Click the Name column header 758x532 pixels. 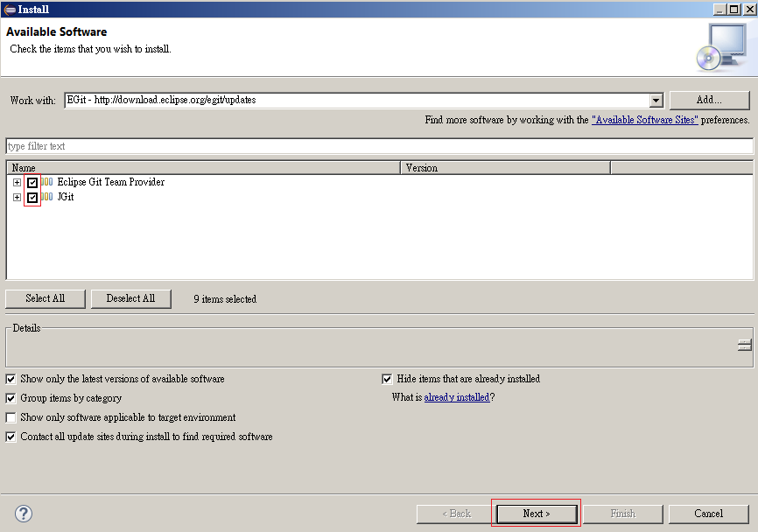204,168
